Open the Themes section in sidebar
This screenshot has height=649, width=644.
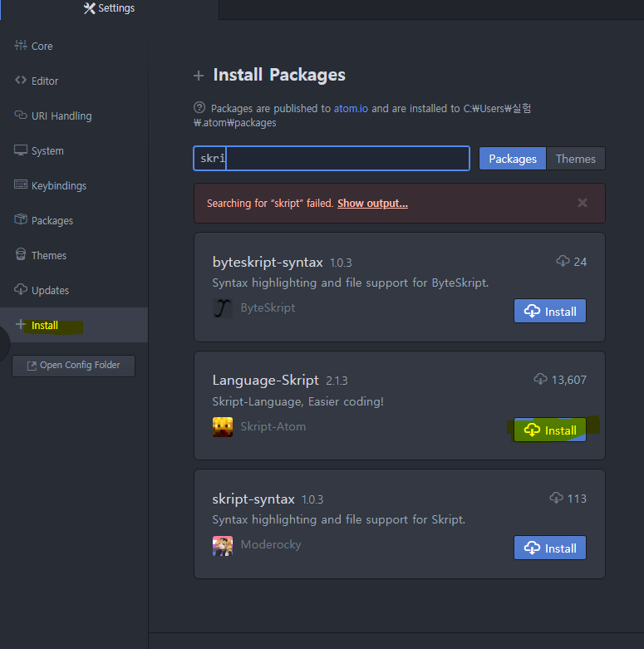pyautogui.click(x=74, y=255)
